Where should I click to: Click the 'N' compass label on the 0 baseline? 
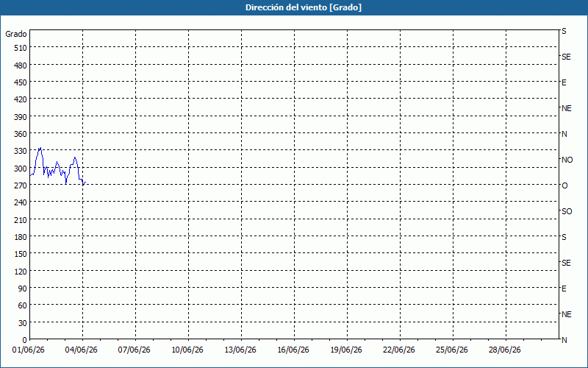pyautogui.click(x=564, y=340)
